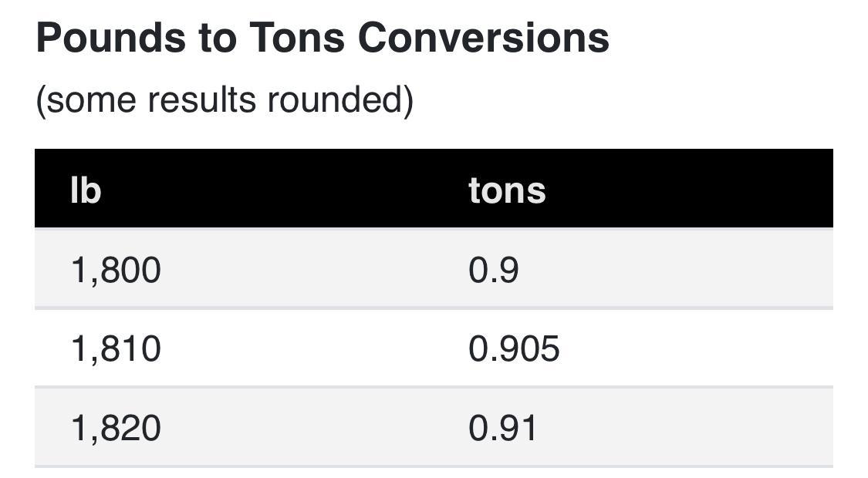Click empty space right of 0.91 value

[x=685, y=428]
